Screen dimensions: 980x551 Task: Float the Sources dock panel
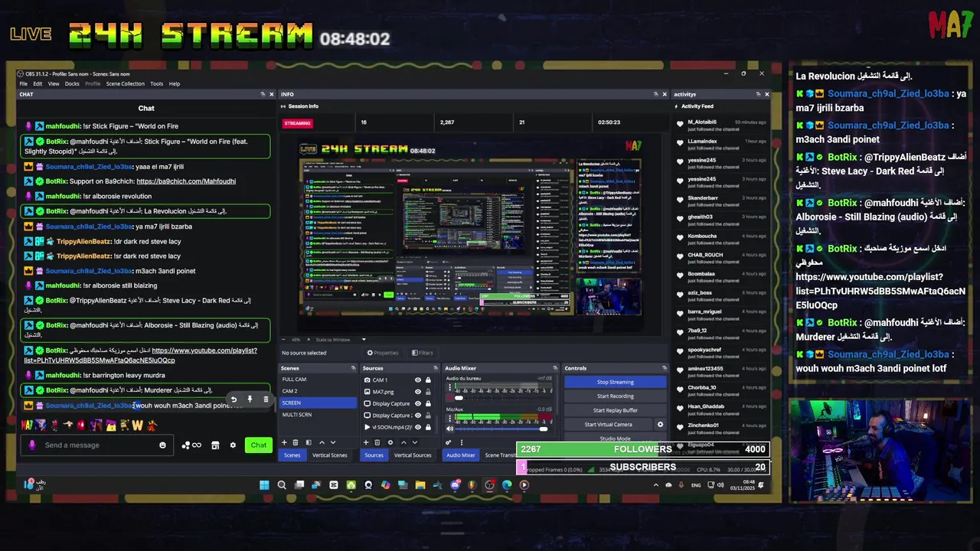pos(435,368)
